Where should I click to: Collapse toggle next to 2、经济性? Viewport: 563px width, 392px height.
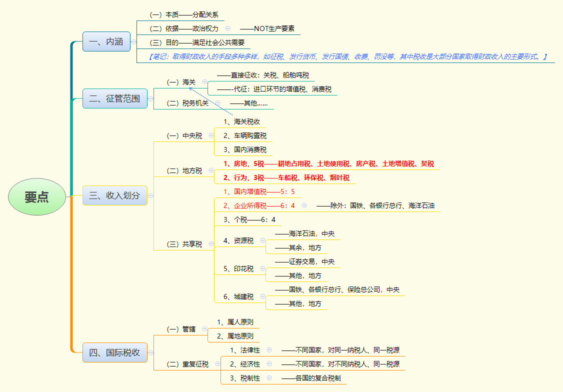point(269,363)
